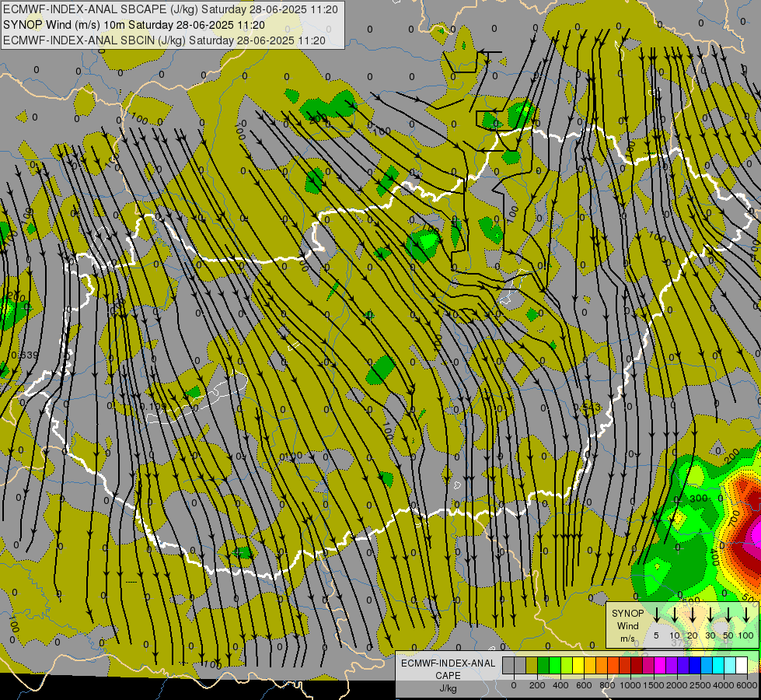Image resolution: width=761 pixels, height=700 pixels.
Task: Pick the bright green CAPE scale swatch
Action: pos(555,665)
